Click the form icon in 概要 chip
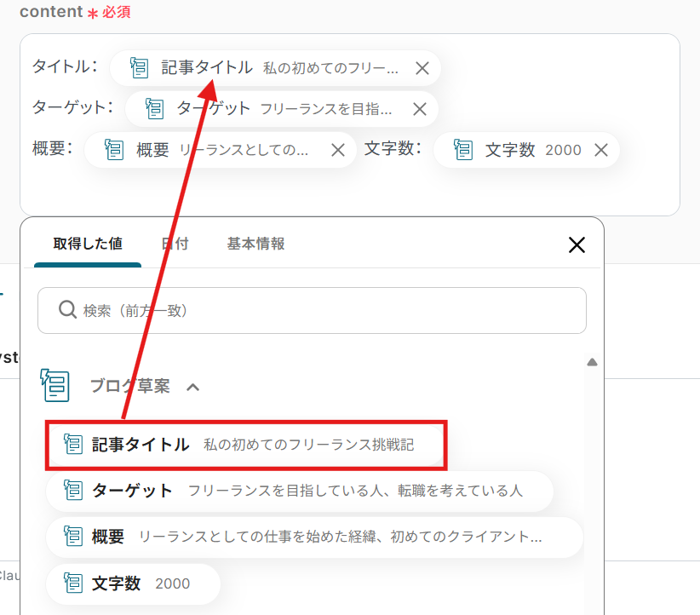 click(113, 150)
